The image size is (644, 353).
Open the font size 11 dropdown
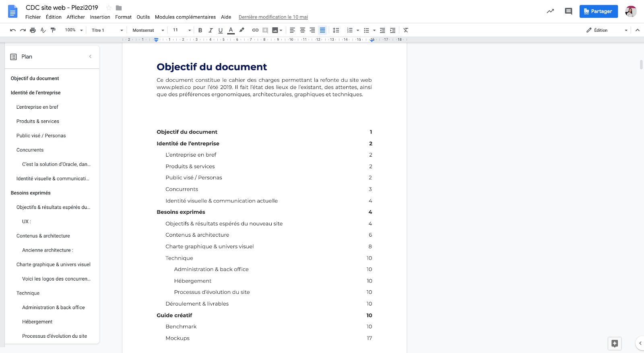(x=182, y=30)
